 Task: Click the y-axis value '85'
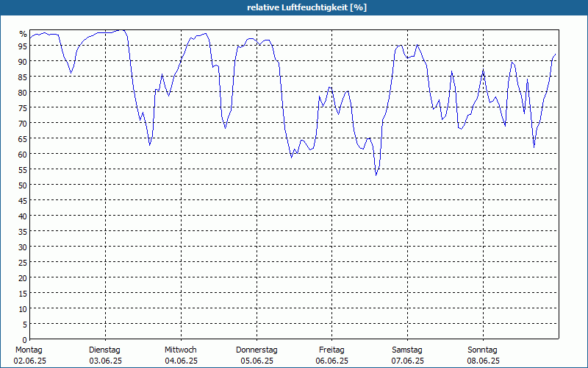(x=23, y=77)
